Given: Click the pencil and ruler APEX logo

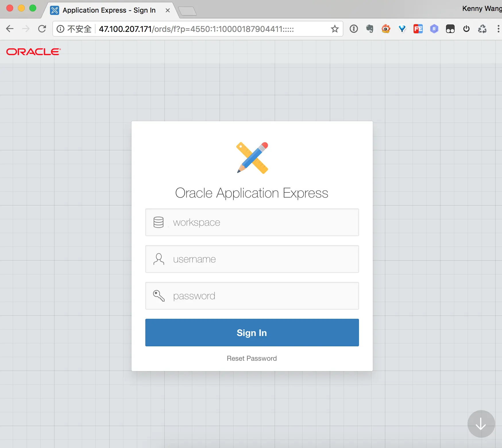Looking at the screenshot, I should 252,158.
